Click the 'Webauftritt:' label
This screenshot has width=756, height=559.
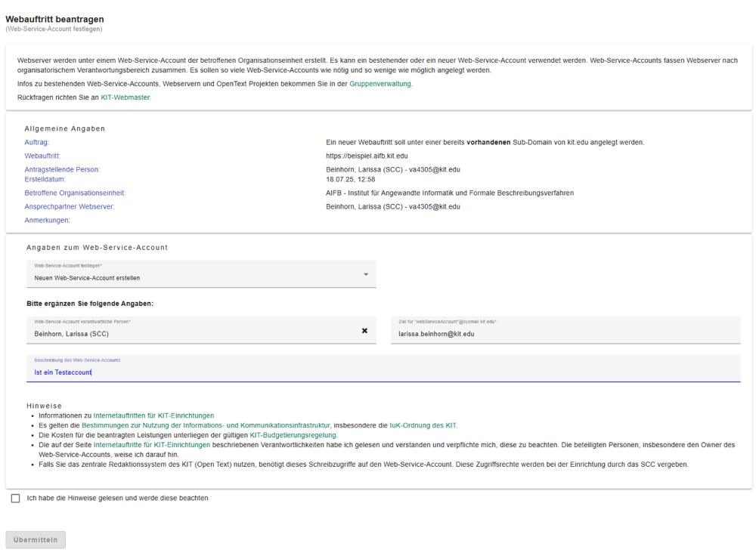pyautogui.click(x=42, y=156)
